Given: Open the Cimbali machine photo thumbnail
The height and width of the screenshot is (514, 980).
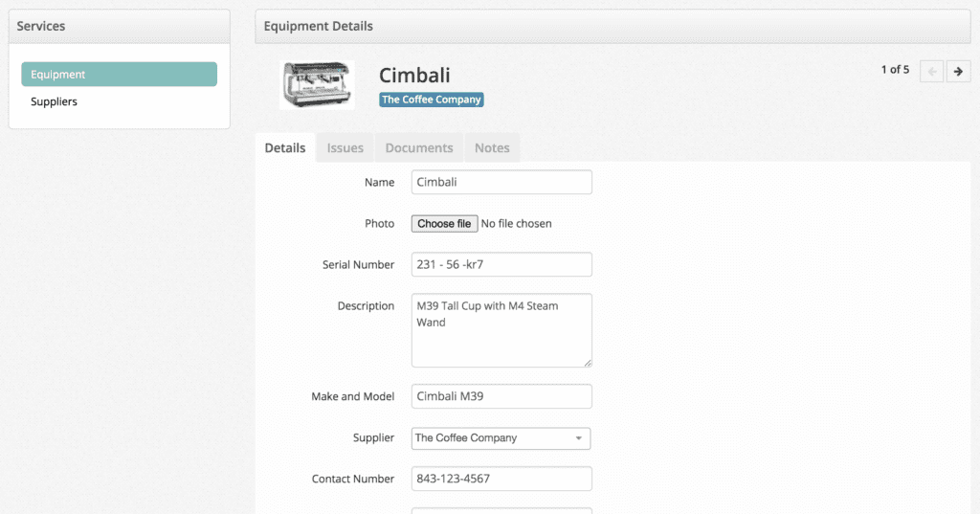Looking at the screenshot, I should coord(317,85).
